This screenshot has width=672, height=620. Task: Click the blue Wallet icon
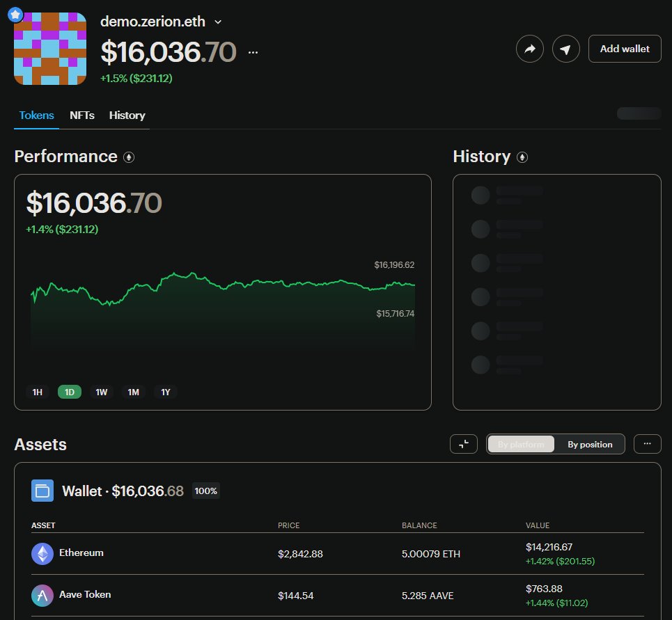pyautogui.click(x=42, y=491)
